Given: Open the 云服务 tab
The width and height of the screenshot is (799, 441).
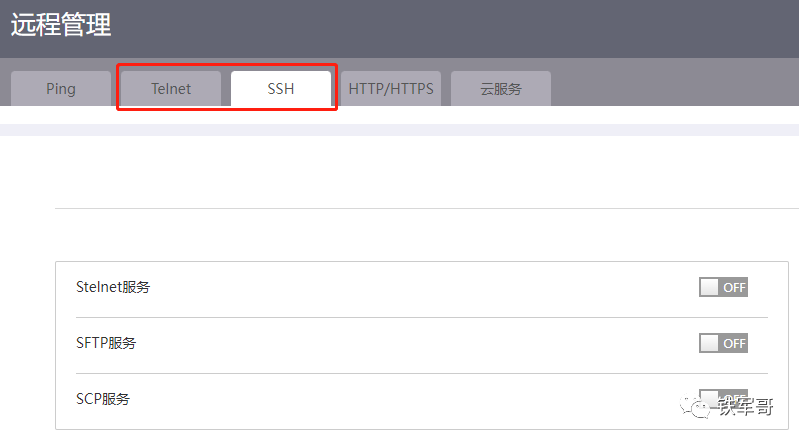Looking at the screenshot, I should [x=500, y=88].
